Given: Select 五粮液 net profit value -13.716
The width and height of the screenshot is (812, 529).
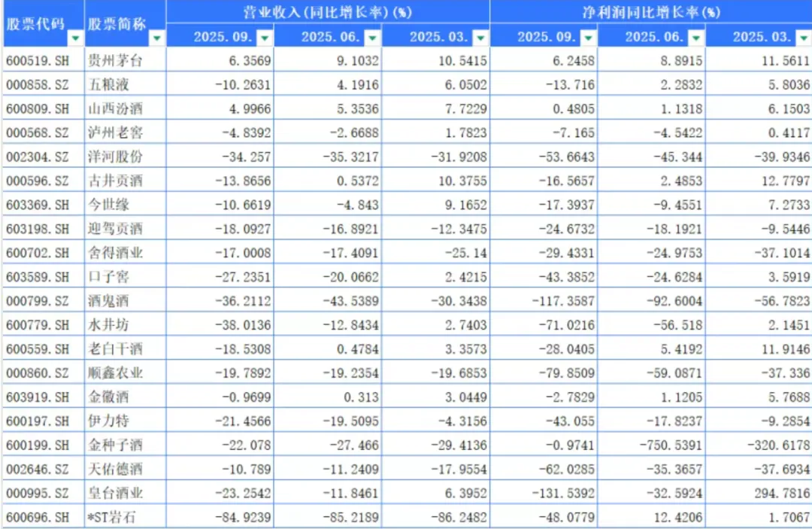Looking at the screenshot, I should coord(544,84).
